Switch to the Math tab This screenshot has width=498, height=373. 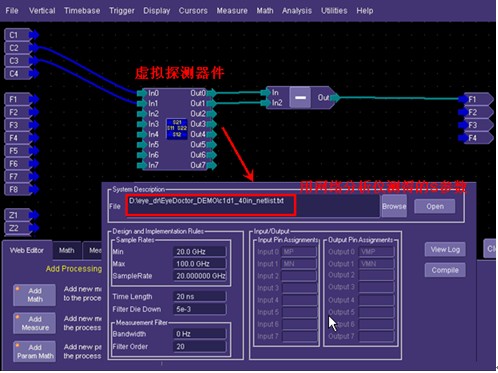click(x=67, y=250)
